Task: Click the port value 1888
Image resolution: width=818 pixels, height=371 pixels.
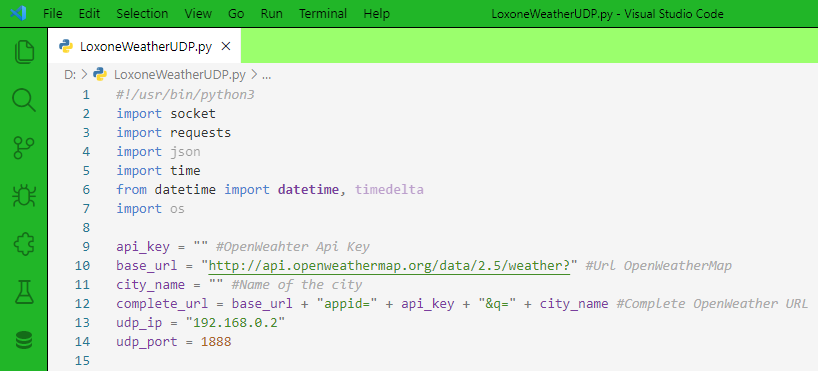Action: point(216,342)
